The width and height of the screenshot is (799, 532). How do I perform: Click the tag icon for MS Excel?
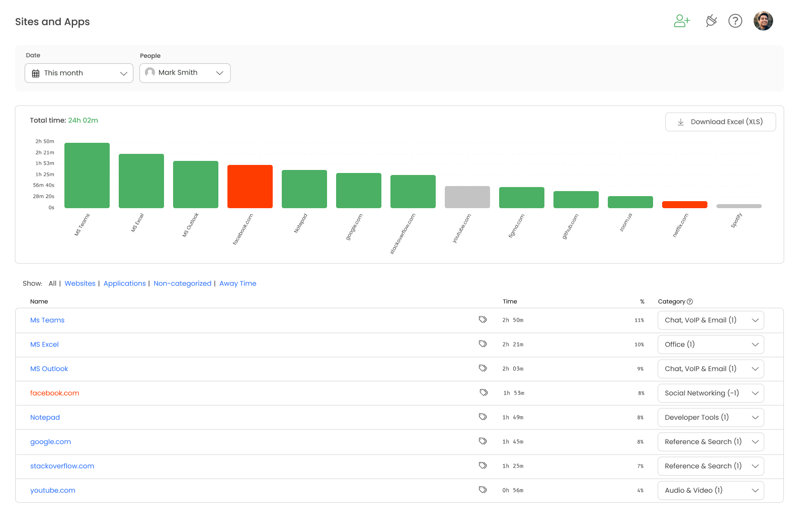tap(483, 344)
